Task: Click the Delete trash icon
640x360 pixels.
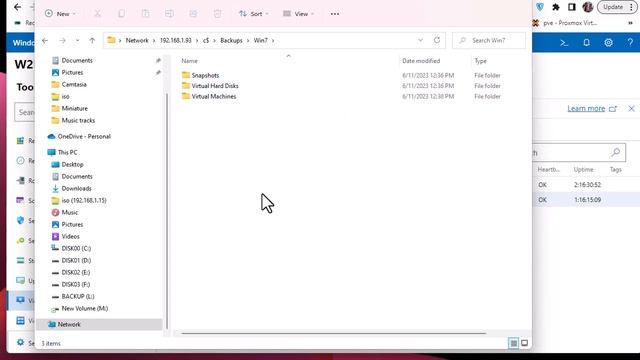Action: (217, 14)
